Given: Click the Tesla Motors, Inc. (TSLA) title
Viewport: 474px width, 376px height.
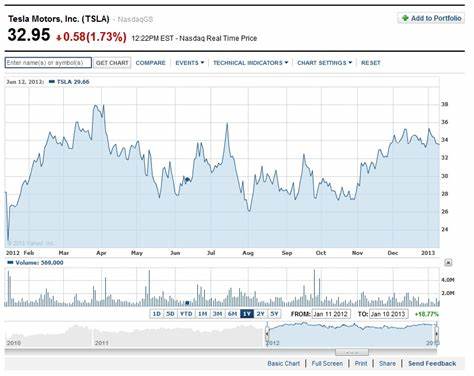Looking at the screenshot, I should click(x=59, y=19).
